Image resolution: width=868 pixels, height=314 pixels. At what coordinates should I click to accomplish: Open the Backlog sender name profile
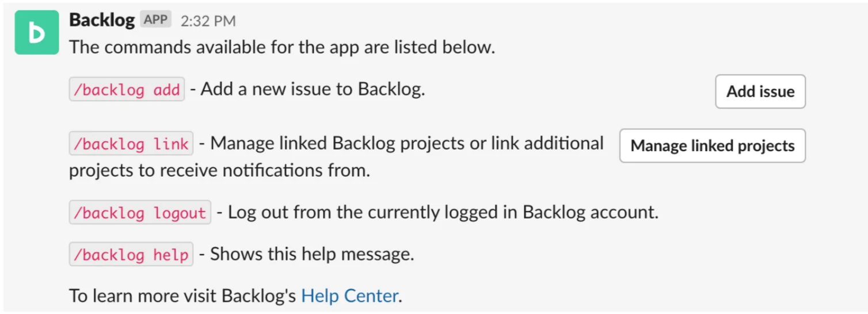coord(102,20)
